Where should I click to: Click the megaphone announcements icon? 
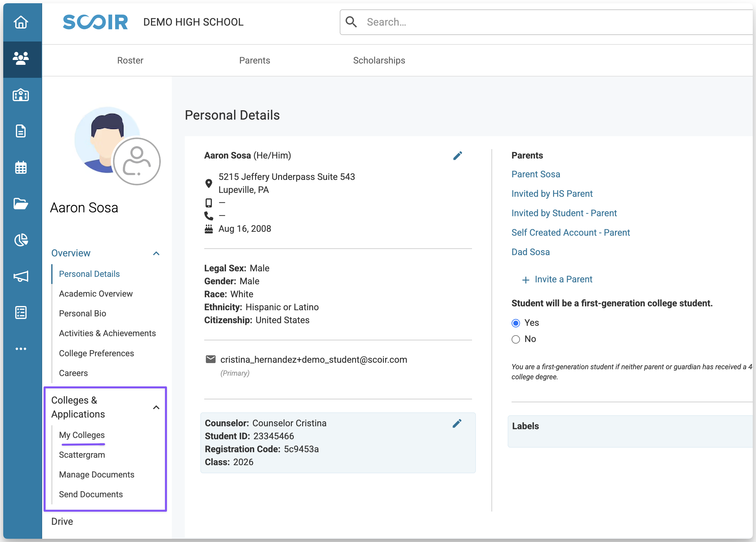click(x=21, y=276)
